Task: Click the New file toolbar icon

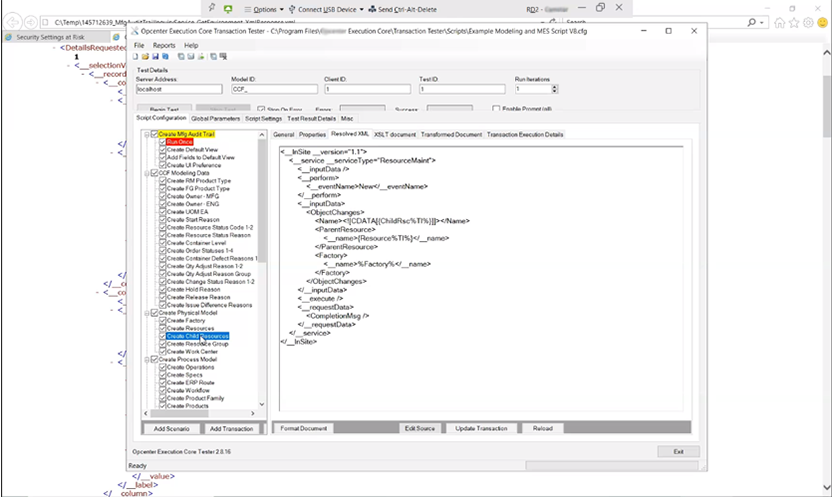Action: [x=138, y=56]
